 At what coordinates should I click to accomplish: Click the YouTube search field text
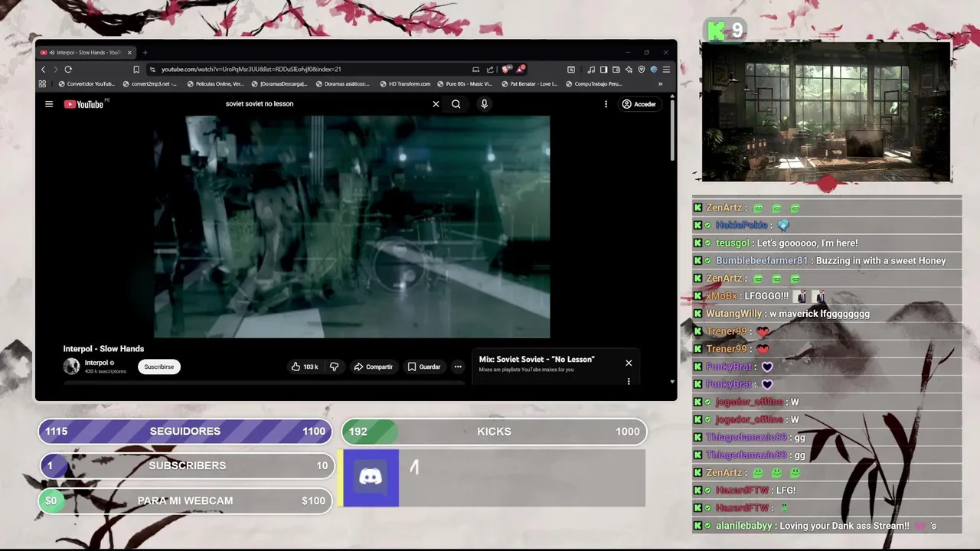[x=260, y=104]
